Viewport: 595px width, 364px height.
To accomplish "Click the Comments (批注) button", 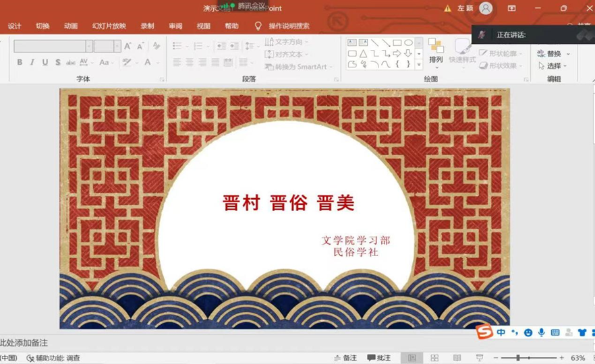I will (x=378, y=358).
